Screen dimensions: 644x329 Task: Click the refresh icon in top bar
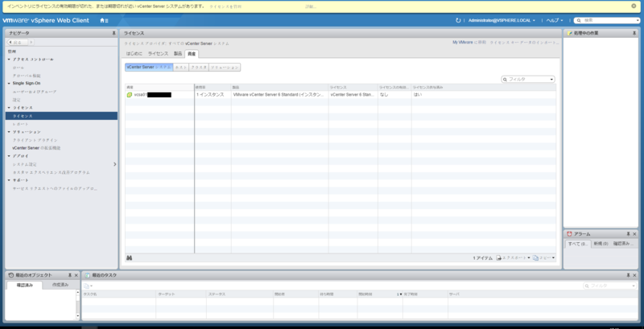(x=458, y=20)
